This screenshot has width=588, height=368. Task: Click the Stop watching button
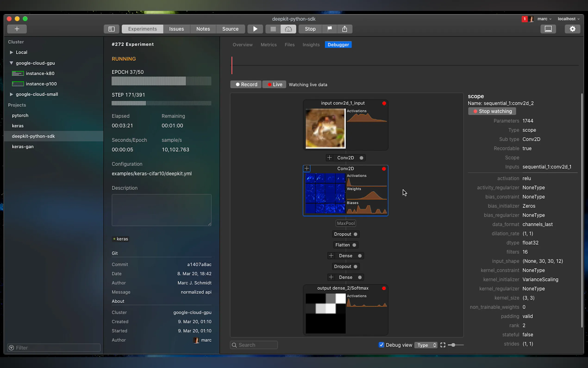pyautogui.click(x=492, y=111)
